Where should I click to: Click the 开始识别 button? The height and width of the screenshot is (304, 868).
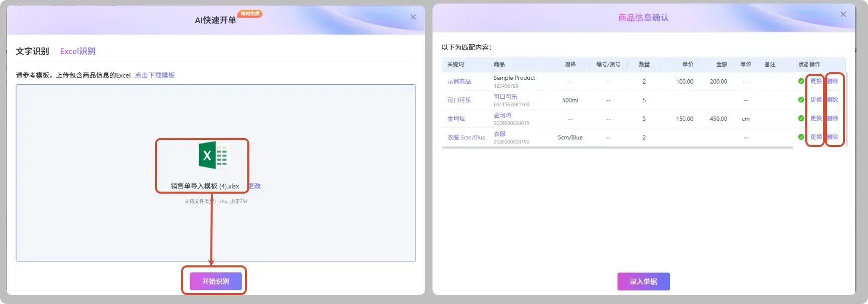(215, 281)
